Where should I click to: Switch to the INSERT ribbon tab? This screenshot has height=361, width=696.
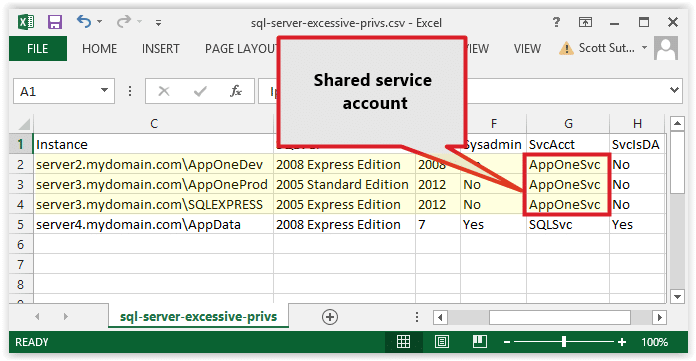click(161, 48)
